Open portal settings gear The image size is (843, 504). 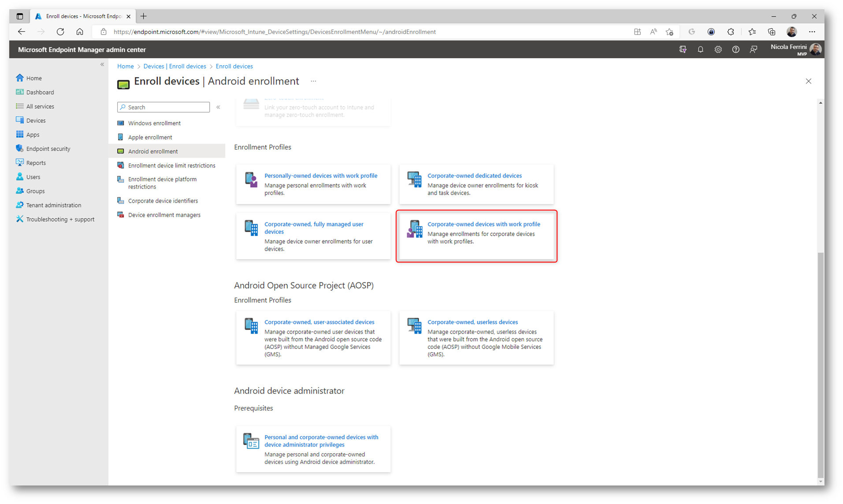pos(718,49)
